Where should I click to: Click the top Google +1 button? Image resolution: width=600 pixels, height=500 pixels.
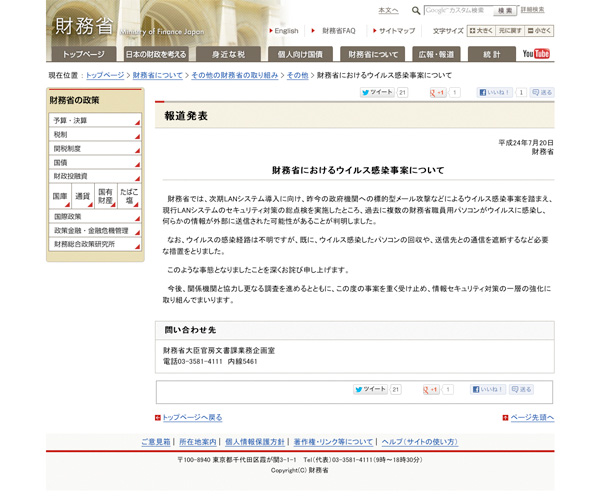(437, 92)
